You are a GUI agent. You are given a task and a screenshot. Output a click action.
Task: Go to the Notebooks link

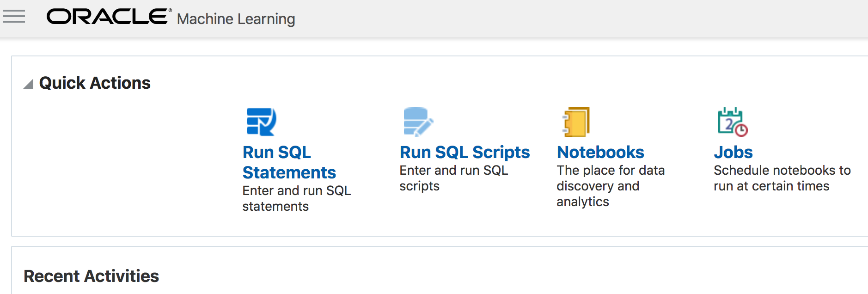click(x=600, y=152)
